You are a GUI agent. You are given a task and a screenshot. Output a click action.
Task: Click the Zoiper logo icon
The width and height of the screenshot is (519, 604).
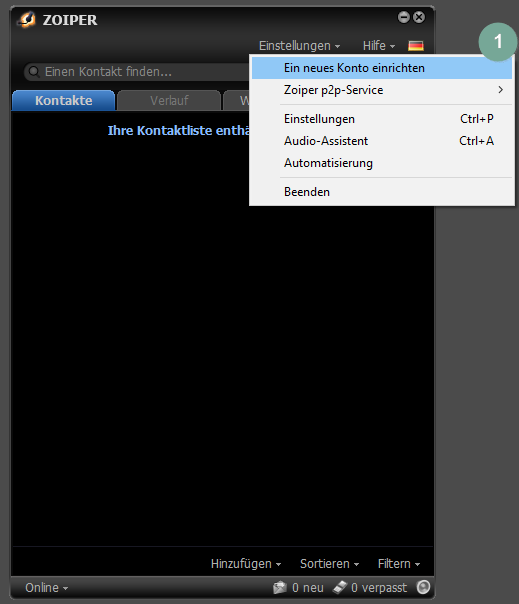pos(27,19)
